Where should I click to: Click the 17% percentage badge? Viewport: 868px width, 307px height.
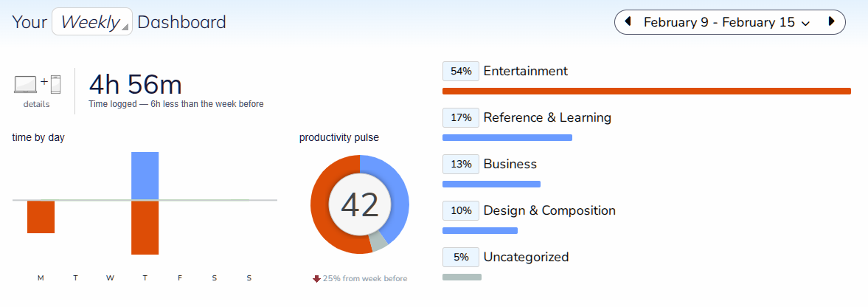point(461,117)
